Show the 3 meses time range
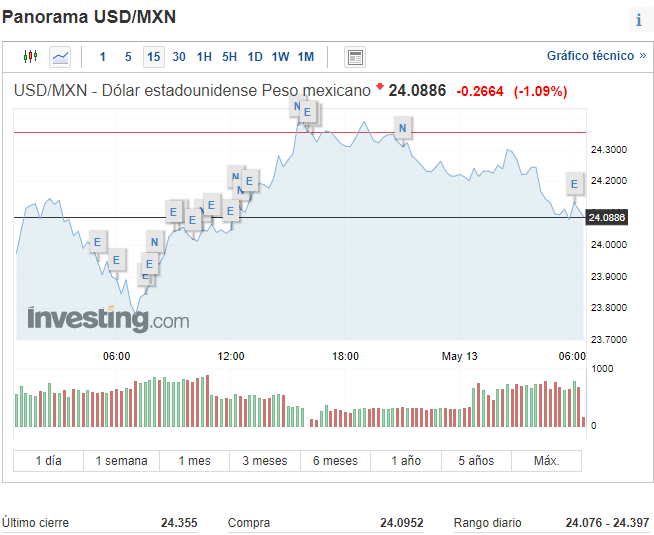The width and height of the screenshot is (654, 535). tap(264, 461)
